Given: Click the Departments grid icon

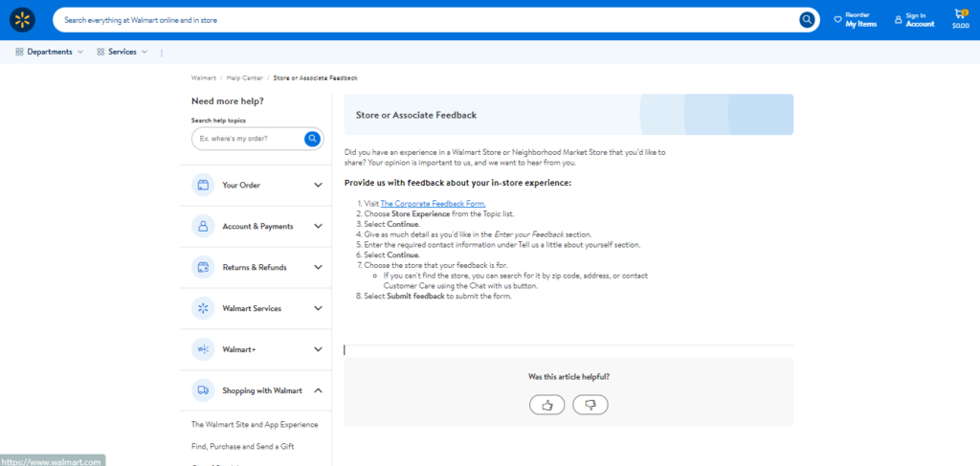Looking at the screenshot, I should [x=19, y=52].
